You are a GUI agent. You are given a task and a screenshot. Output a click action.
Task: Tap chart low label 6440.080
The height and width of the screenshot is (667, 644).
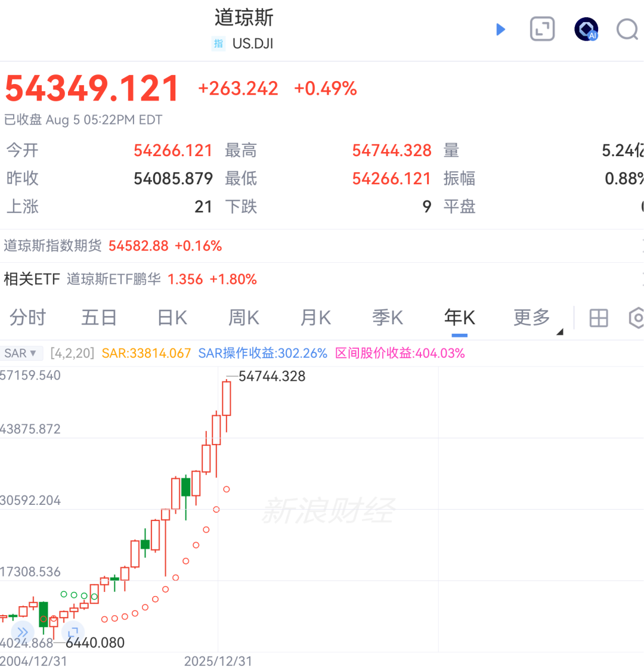click(95, 643)
